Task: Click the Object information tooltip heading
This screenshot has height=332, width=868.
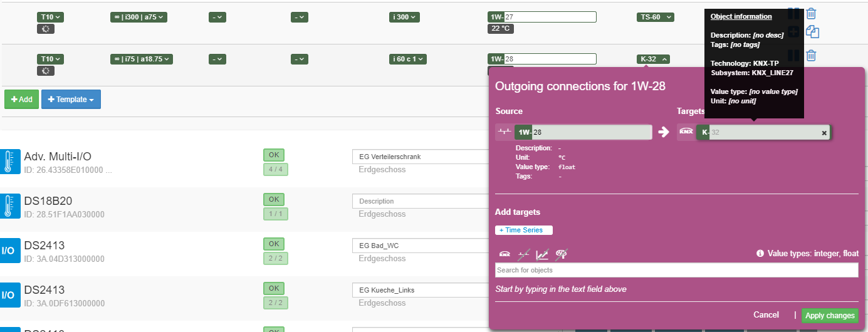Action: coord(741,16)
